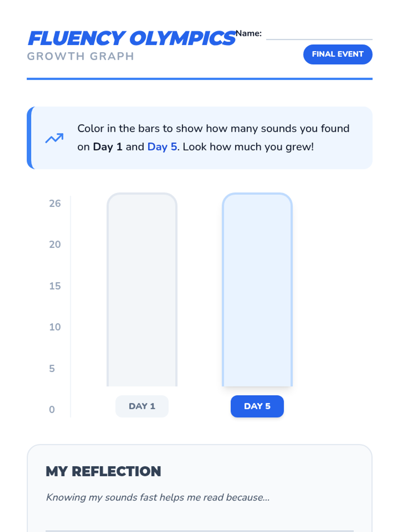
Task: Click the growth trend arrow icon
Action: pos(54,138)
